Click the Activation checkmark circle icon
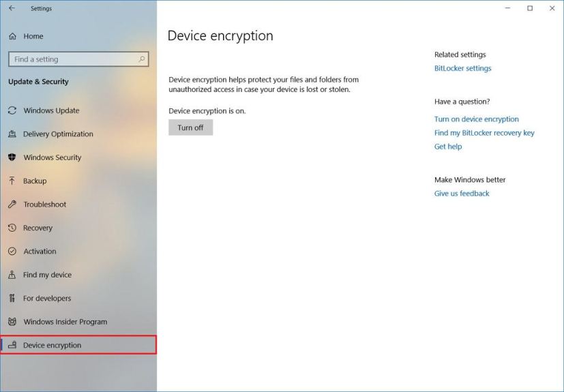Image resolution: width=564 pixels, height=392 pixels. (12, 251)
